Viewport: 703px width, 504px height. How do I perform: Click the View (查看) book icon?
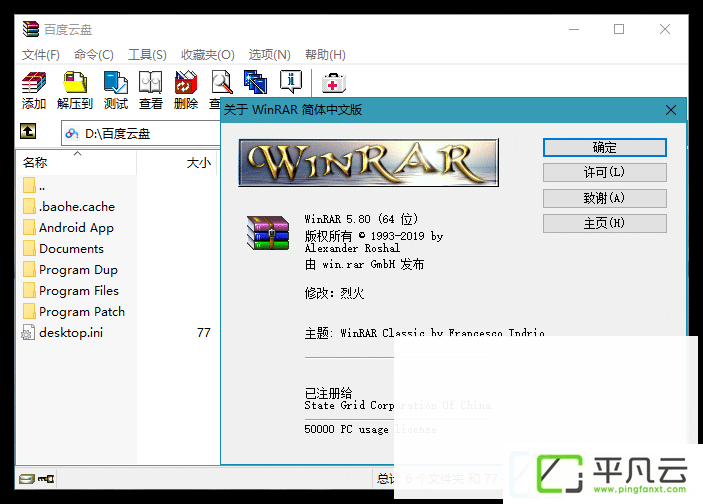click(150, 83)
